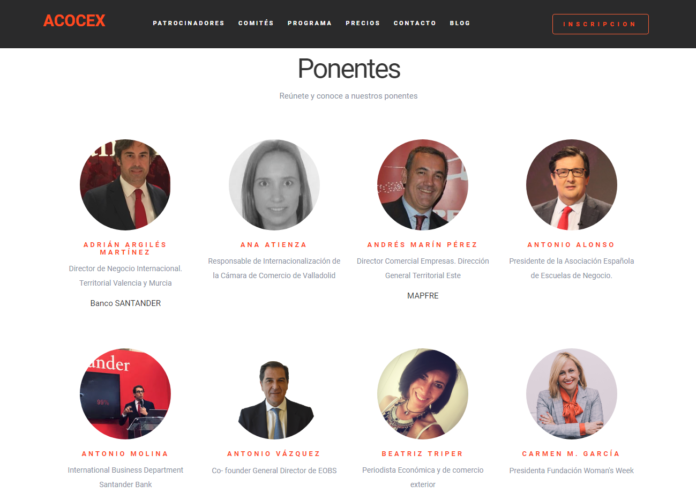Open the Contacto page
696x500 pixels.
[x=415, y=23]
